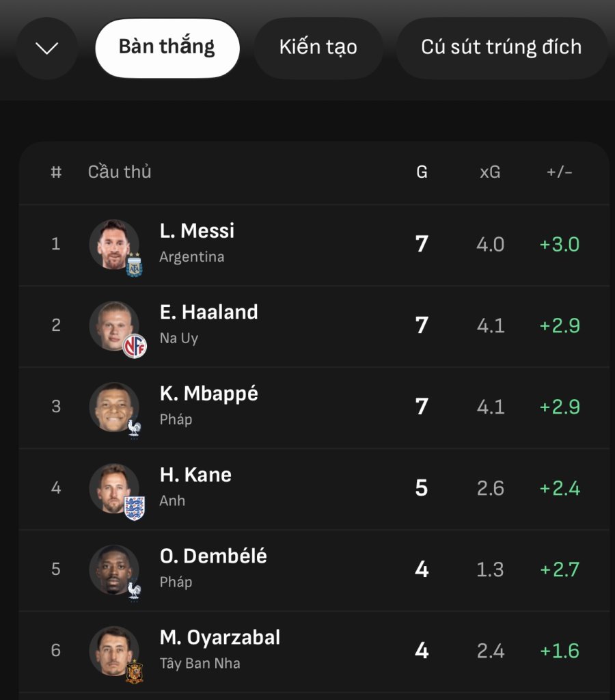Sort by the xG column header
The height and width of the screenshot is (700, 615).
click(490, 172)
